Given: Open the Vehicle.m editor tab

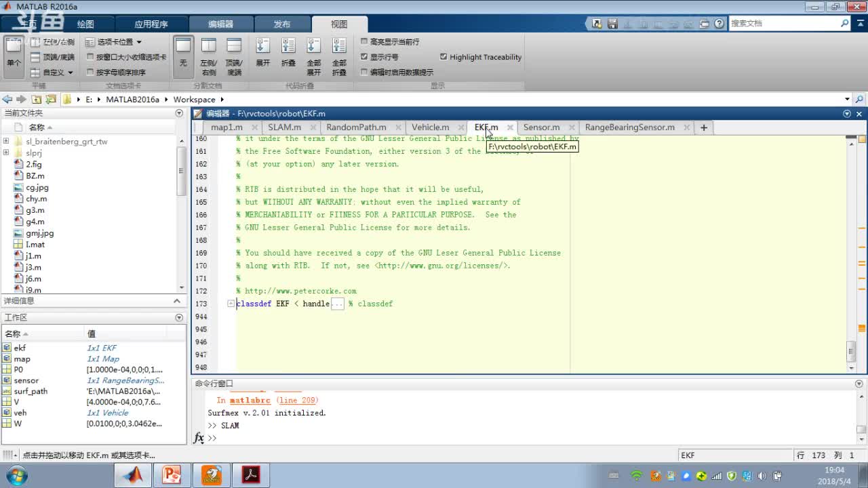Looking at the screenshot, I should (x=430, y=127).
